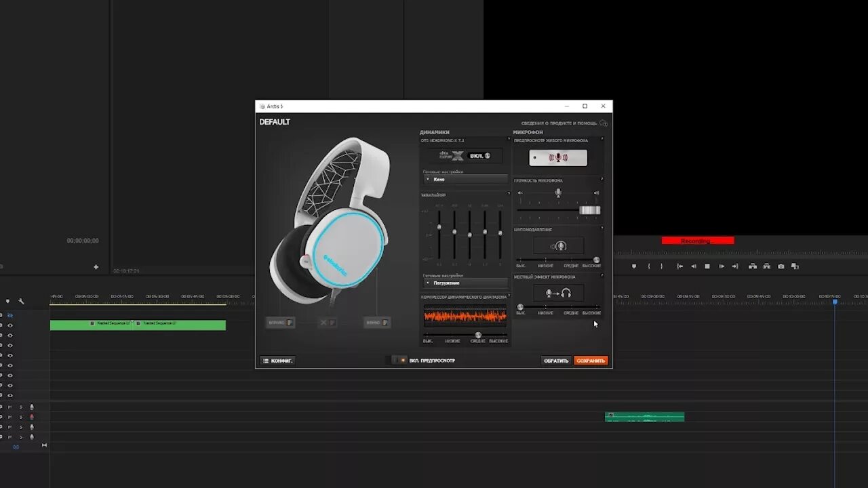The height and width of the screenshot is (488, 868).
Task: Solo the audio track with red microphone
Action: [x=20, y=417]
